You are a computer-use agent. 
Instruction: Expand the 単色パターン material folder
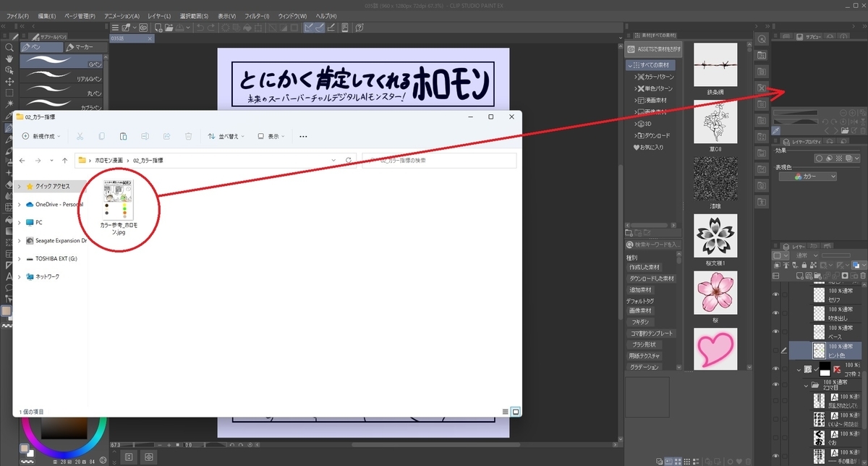tap(637, 88)
